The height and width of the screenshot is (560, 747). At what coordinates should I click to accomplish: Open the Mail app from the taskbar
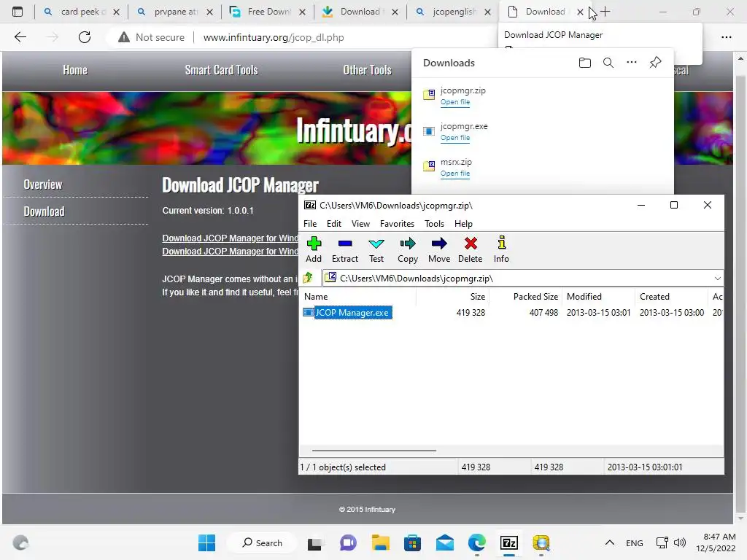[444, 542]
